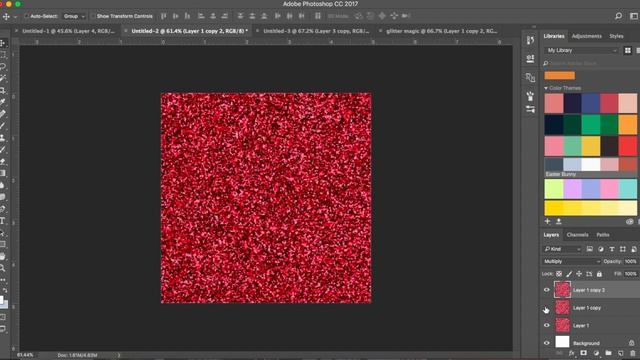Close the Untitled-2 document tab

point(125,31)
